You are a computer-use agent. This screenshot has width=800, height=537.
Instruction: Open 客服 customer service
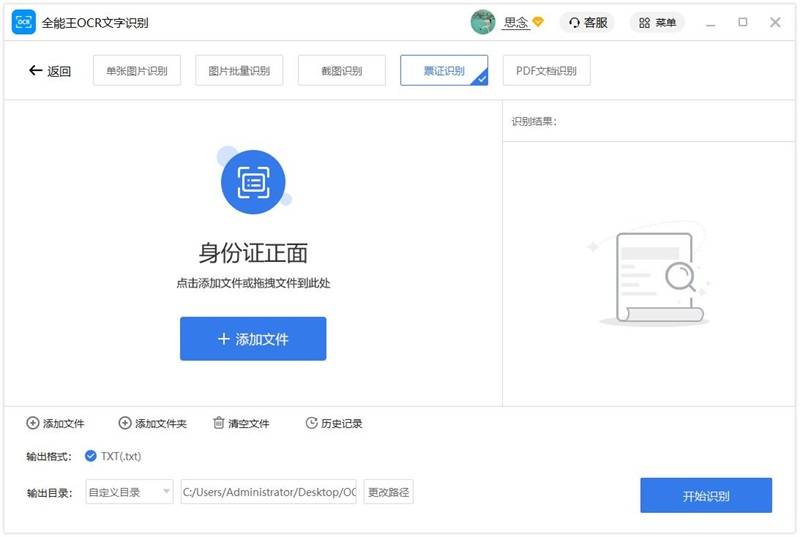pyautogui.click(x=588, y=22)
